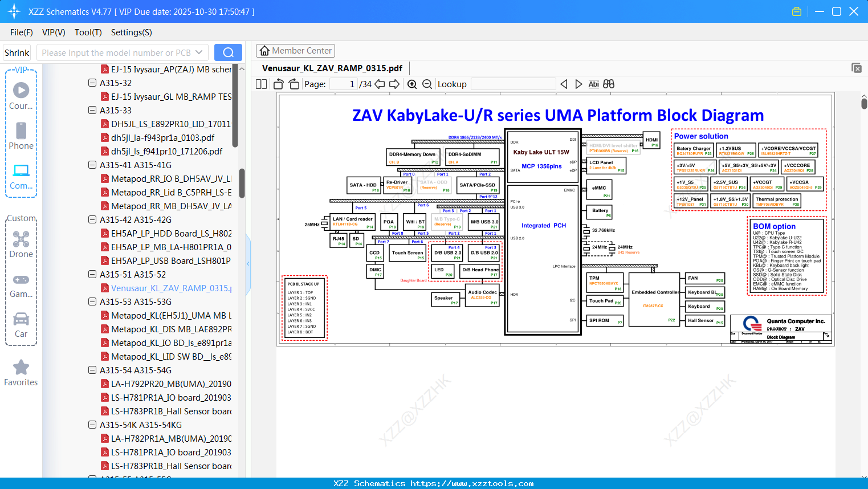Zoom out of the schematic

pos(427,84)
